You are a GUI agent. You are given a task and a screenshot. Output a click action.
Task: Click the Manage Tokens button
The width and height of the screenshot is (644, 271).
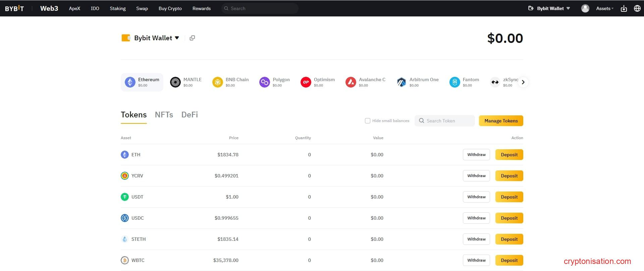click(x=501, y=121)
